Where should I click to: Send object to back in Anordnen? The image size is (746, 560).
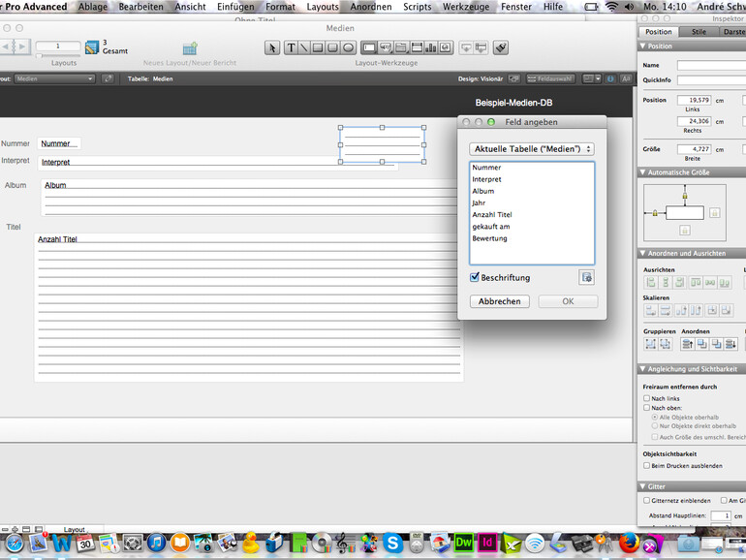click(x=731, y=344)
